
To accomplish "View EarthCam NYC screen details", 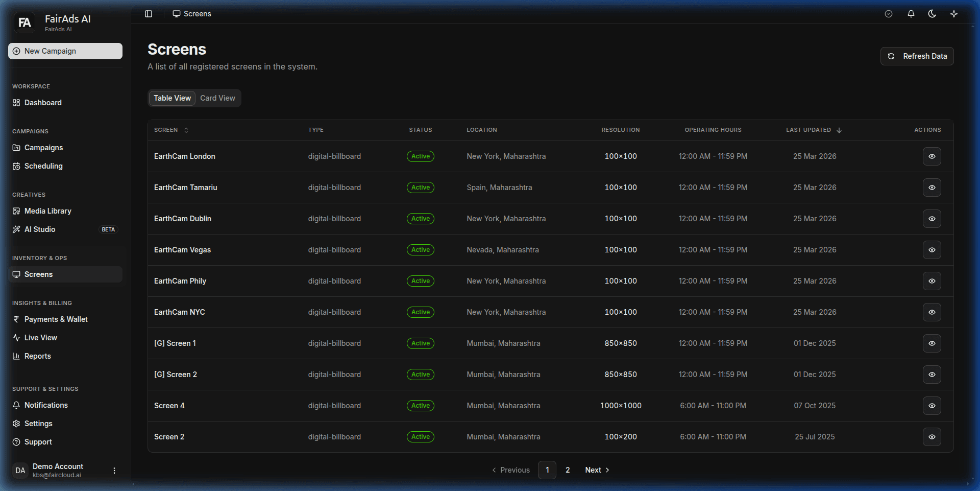I will click(932, 312).
